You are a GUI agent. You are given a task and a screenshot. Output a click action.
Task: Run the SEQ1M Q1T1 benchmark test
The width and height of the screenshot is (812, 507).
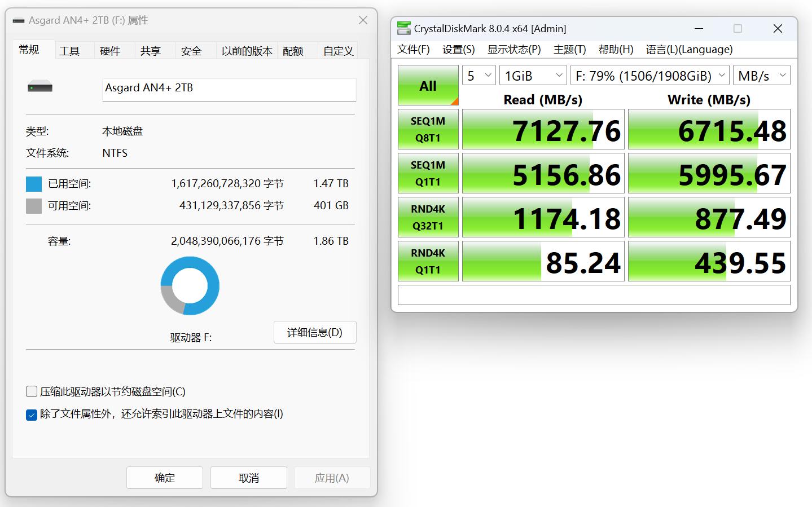[x=427, y=173]
